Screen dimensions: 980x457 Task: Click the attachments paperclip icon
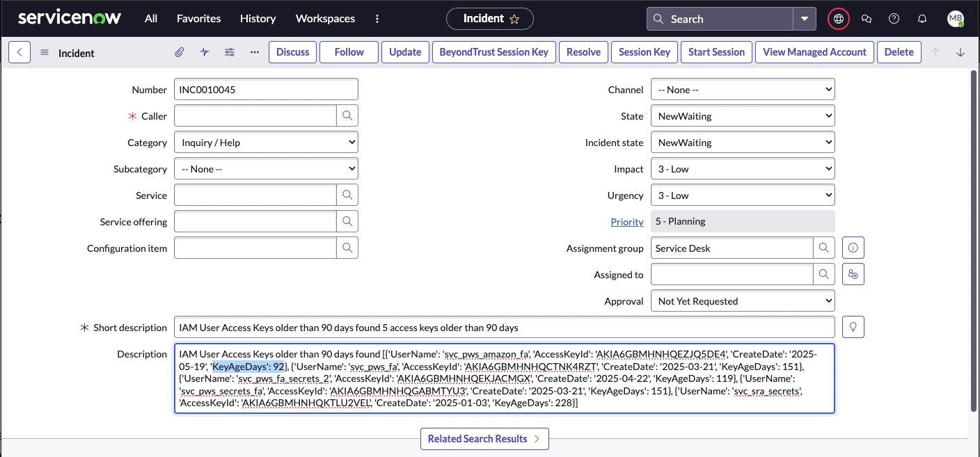[x=179, y=52]
